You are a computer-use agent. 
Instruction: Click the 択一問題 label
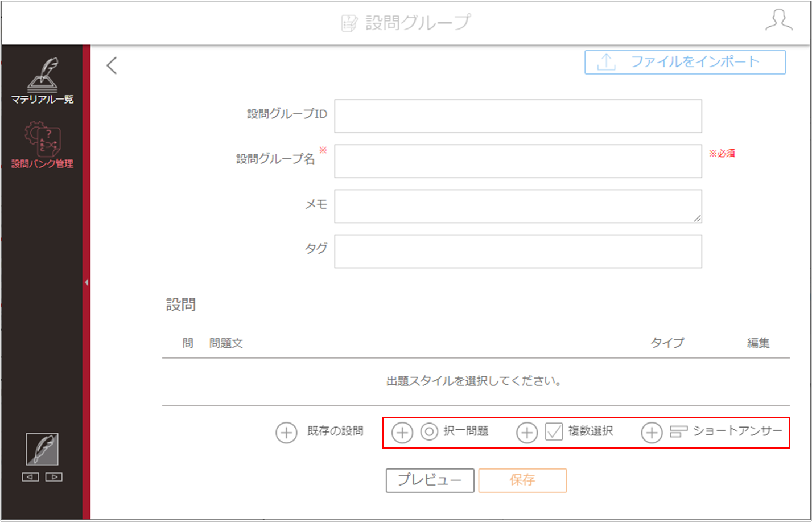pyautogui.click(x=466, y=431)
